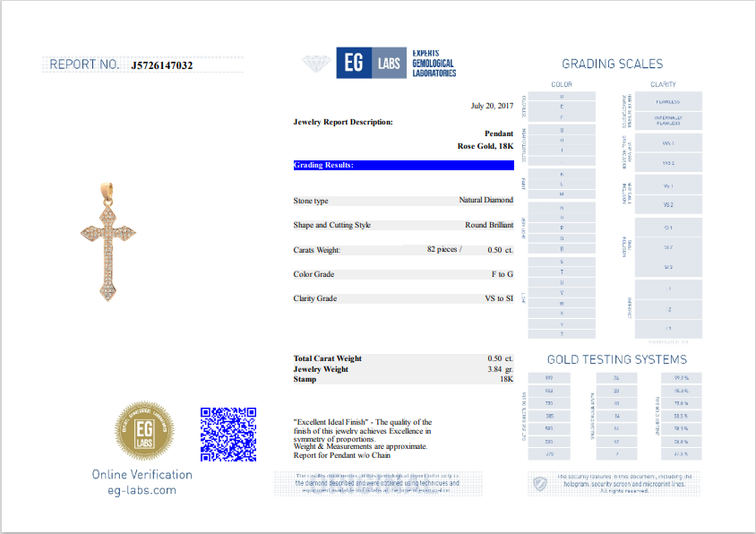This screenshot has height=534, width=756.
Task: Click the EG Labs blue logo
Action: (x=371, y=64)
